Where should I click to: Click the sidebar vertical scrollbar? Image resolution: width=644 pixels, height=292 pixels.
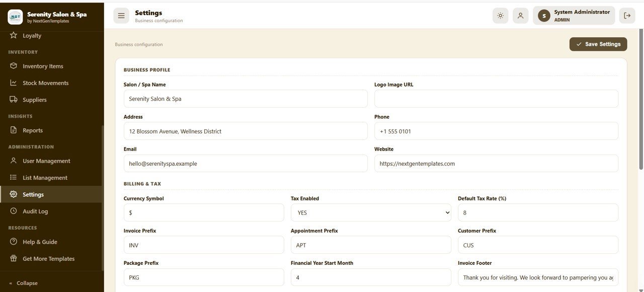click(103, 198)
